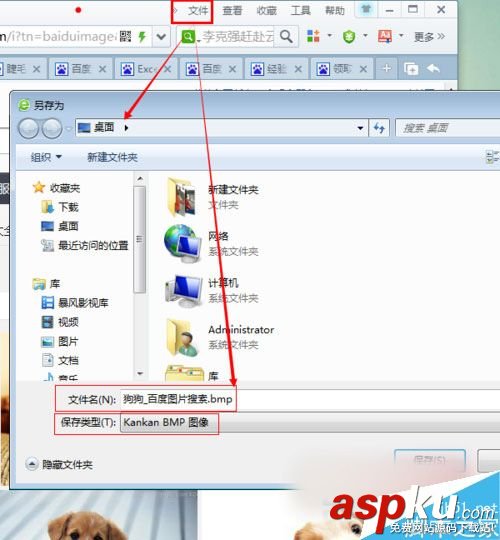Click the skin shirt icon in browser title bar
The image size is (500, 540).
pos(366,9)
